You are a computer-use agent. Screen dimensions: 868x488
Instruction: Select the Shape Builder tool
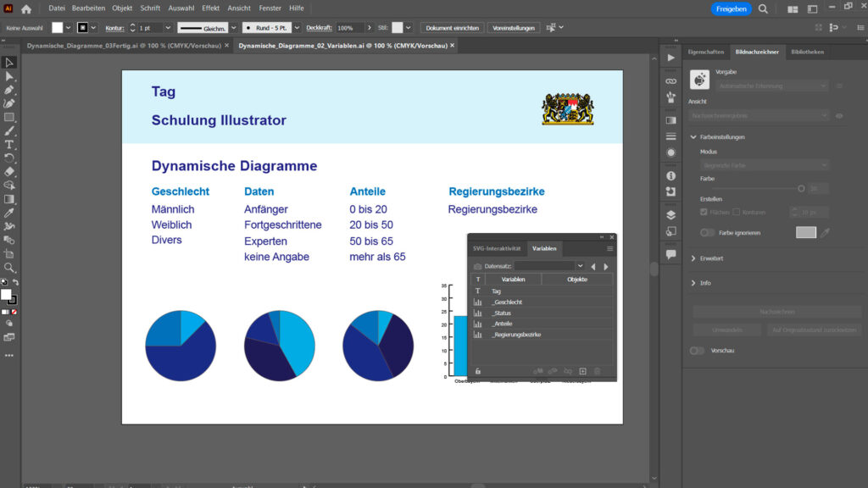click(x=8, y=186)
